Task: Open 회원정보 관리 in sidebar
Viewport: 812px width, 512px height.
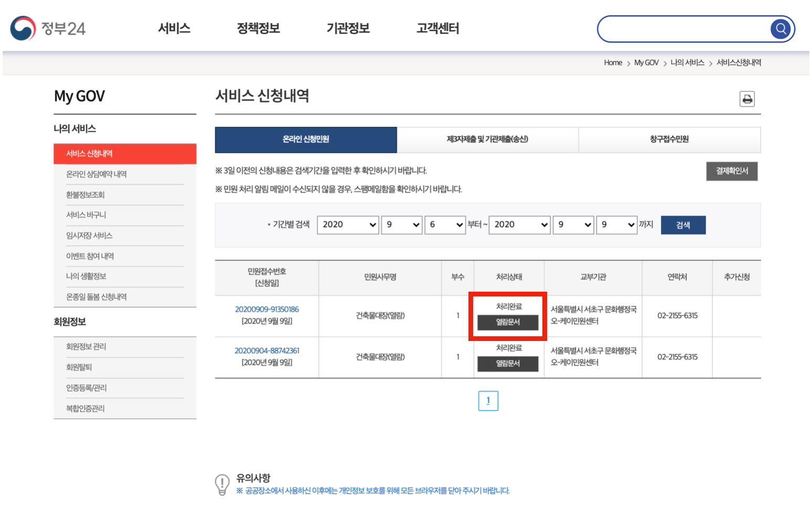Action: pos(86,347)
